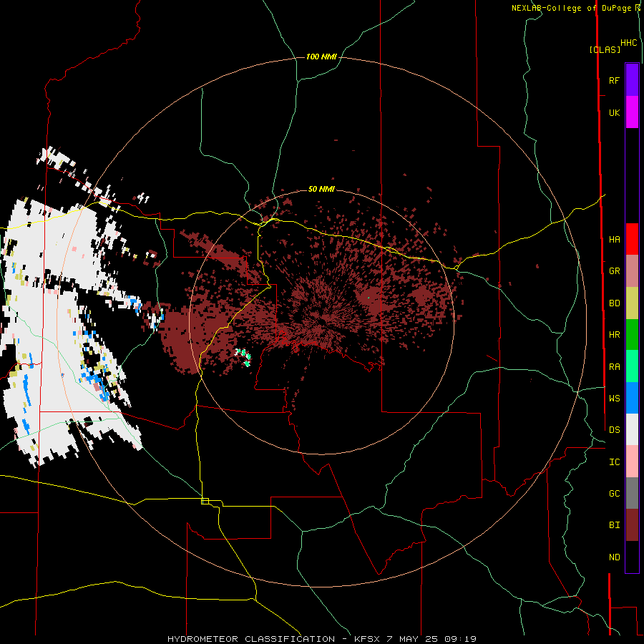Click the 'ND' legend label
Image resolution: width=644 pixels, height=644 pixels.
coord(615,557)
